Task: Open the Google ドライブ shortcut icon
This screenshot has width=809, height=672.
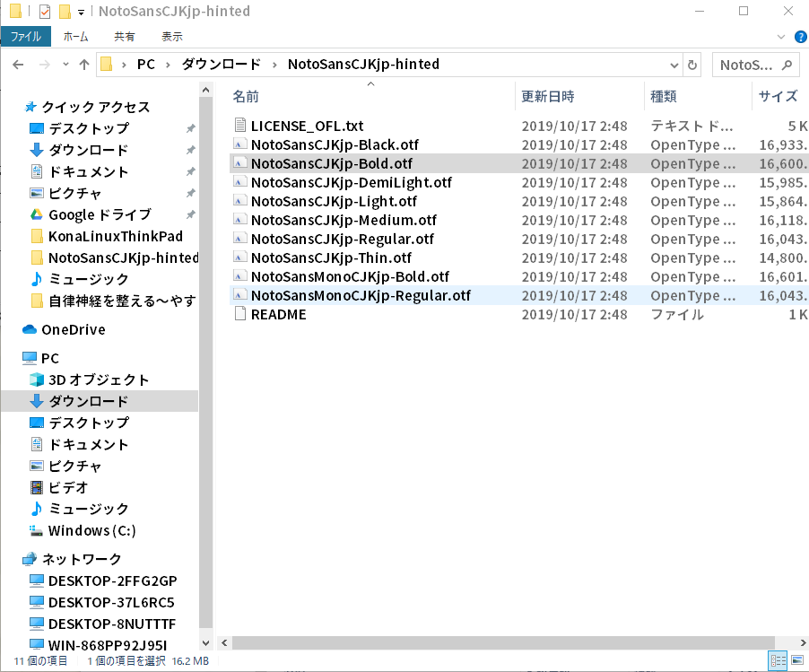Action: click(x=36, y=214)
